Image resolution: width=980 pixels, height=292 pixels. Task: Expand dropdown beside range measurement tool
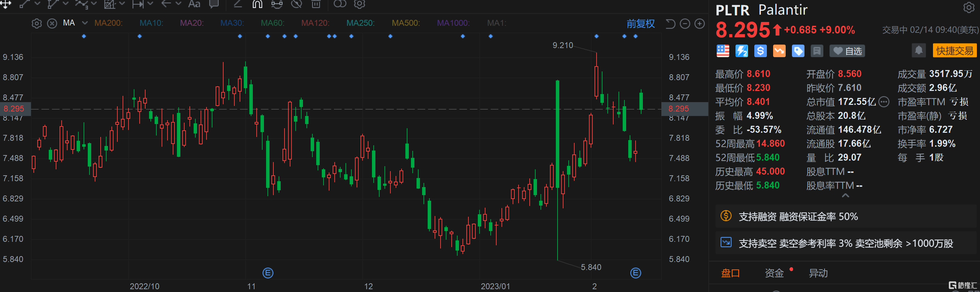click(x=150, y=4)
